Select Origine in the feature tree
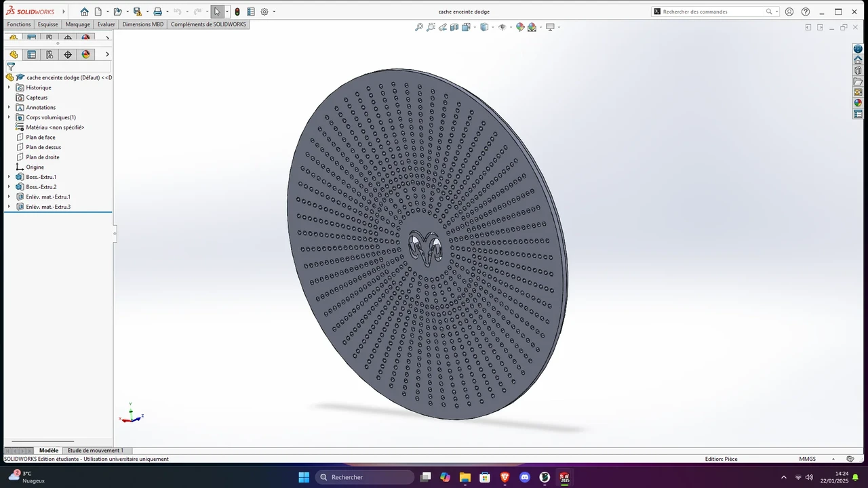The width and height of the screenshot is (868, 488). pos(35,167)
